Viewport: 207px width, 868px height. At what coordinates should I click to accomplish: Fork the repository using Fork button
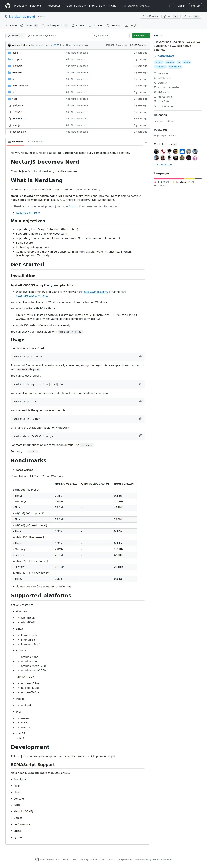click(x=170, y=16)
